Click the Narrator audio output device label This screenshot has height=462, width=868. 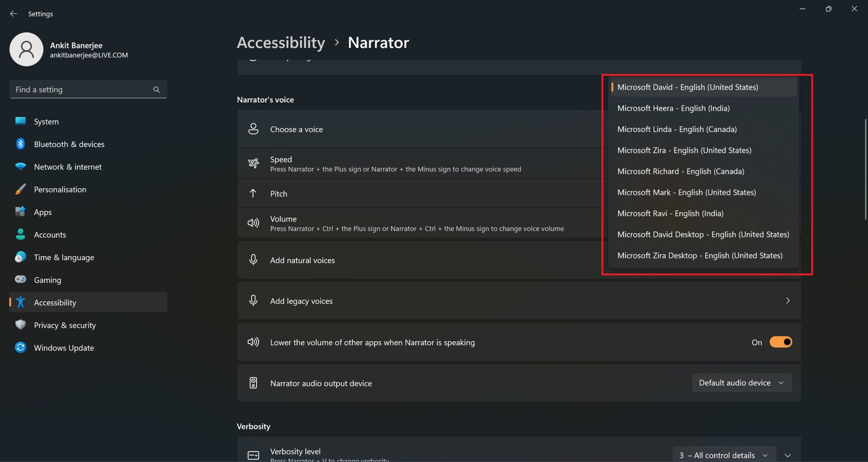(321, 383)
